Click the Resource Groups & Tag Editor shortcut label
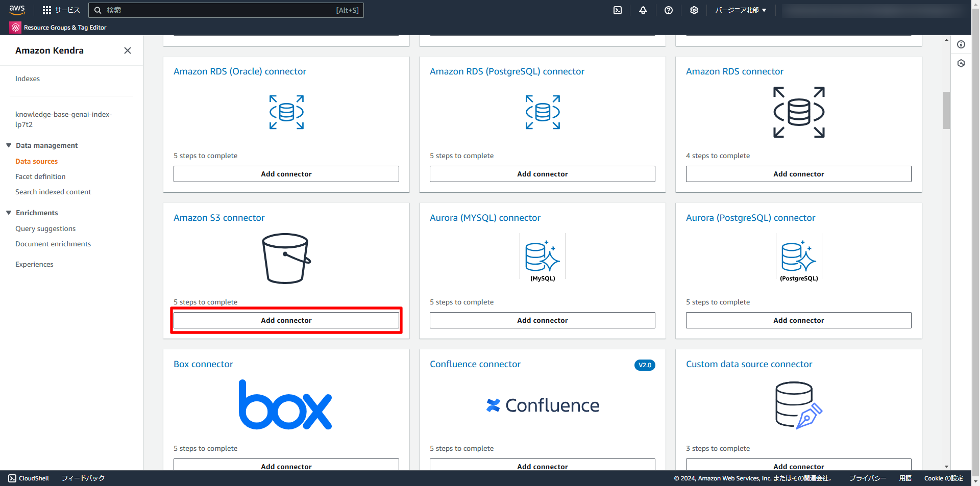The height and width of the screenshot is (486, 980). point(65,28)
